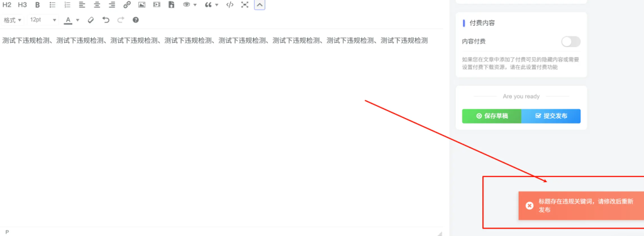
Task: Click the 付费内容 section heading
Action: [x=482, y=23]
